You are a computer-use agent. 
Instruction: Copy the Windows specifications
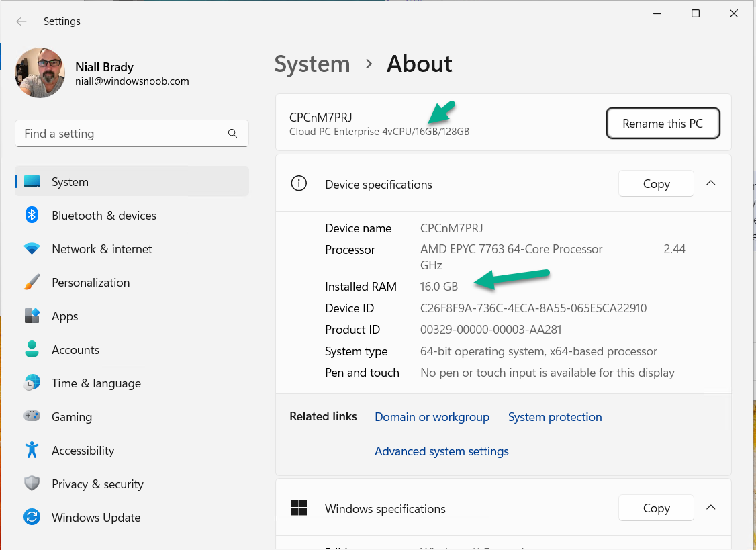tap(656, 508)
